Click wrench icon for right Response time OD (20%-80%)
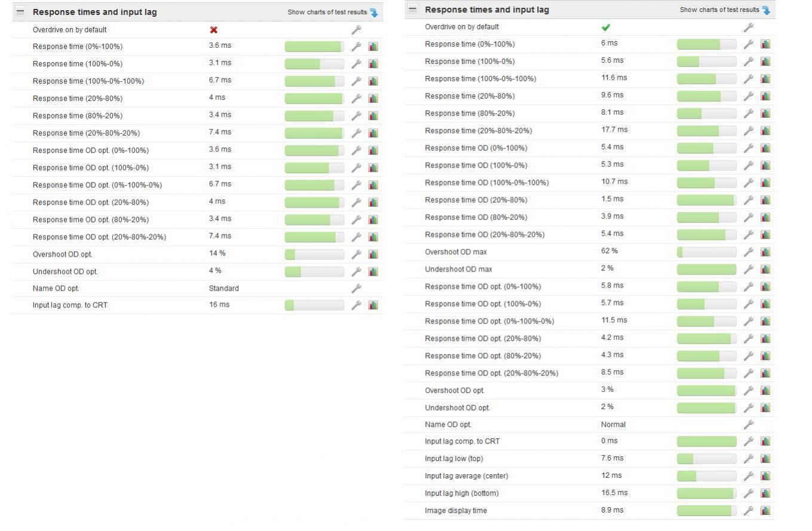The width and height of the screenshot is (812, 531). pyautogui.click(x=748, y=200)
